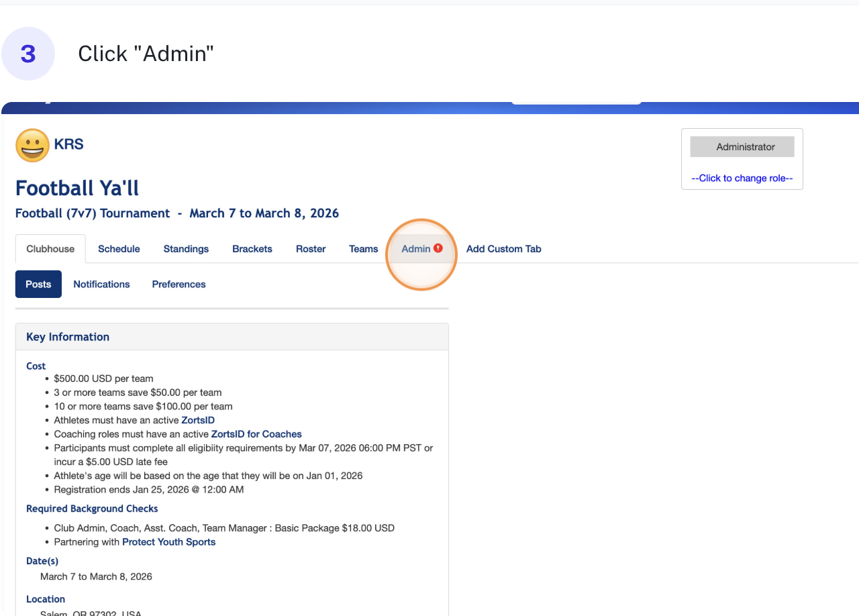Select the Add Custom Tab option
The image size is (859, 616).
point(503,248)
